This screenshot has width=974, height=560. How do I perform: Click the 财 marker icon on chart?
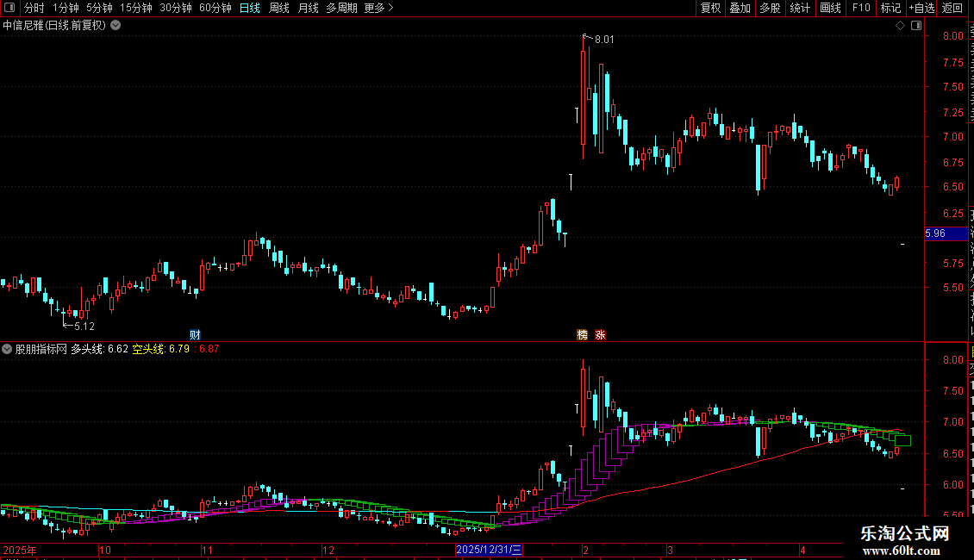click(195, 334)
